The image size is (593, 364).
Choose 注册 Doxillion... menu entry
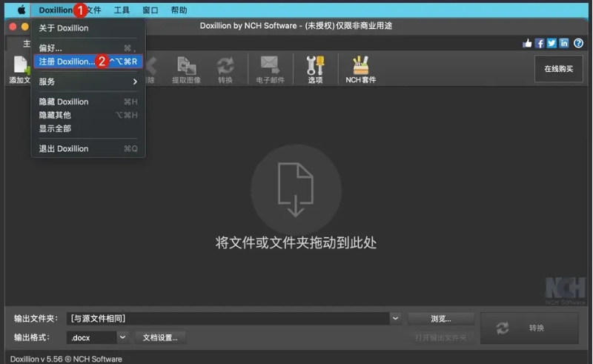pos(88,62)
